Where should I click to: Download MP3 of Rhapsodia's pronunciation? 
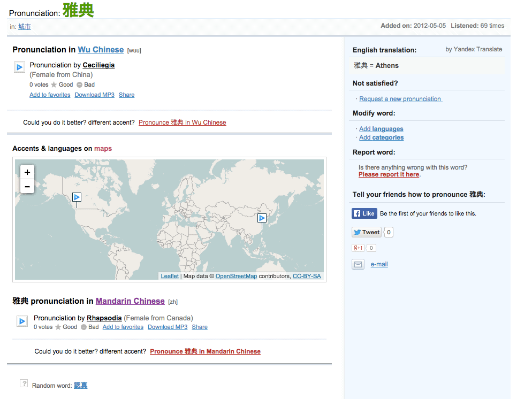coord(168,327)
